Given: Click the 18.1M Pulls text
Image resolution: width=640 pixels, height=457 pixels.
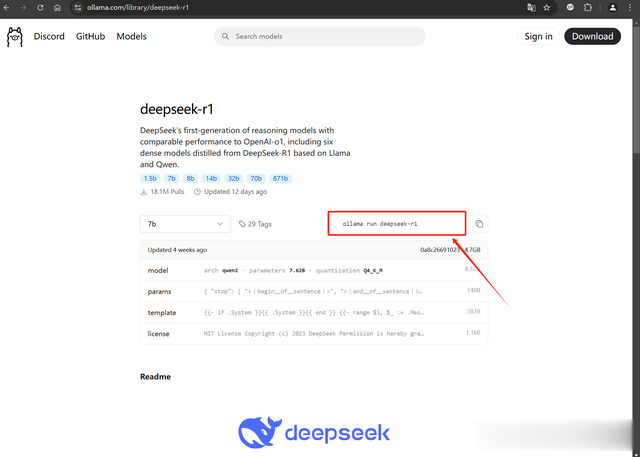Looking at the screenshot, I should point(167,191).
